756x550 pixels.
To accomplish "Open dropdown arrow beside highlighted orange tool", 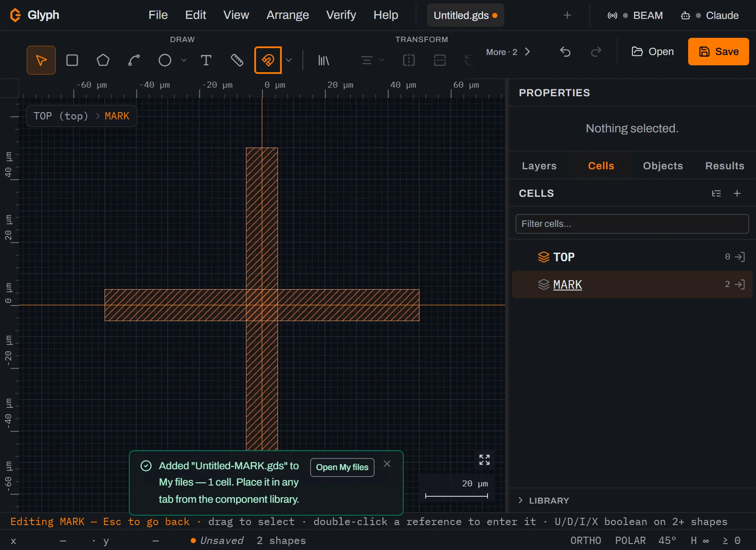I will coord(289,60).
